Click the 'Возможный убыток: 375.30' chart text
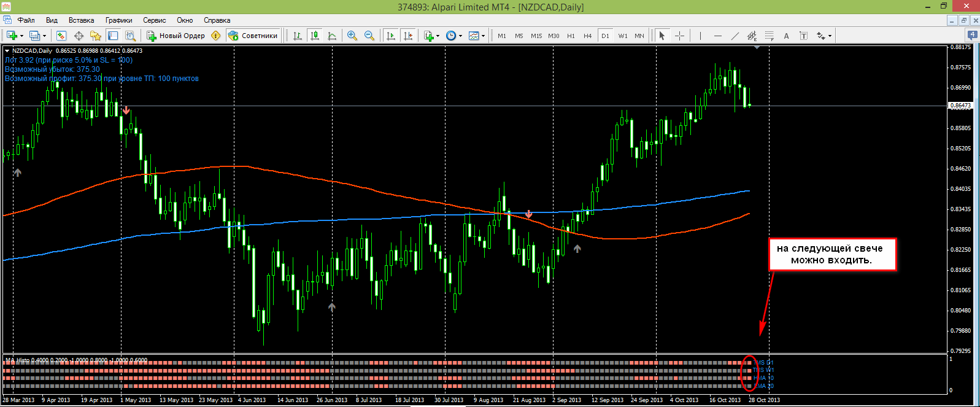This screenshot has height=407, width=980. (x=52, y=69)
